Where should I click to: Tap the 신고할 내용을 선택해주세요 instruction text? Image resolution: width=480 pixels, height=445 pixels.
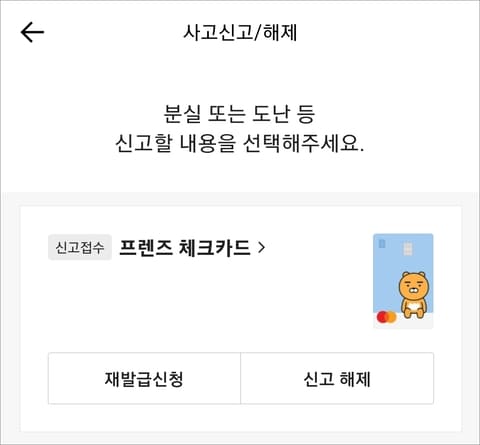[239, 144]
